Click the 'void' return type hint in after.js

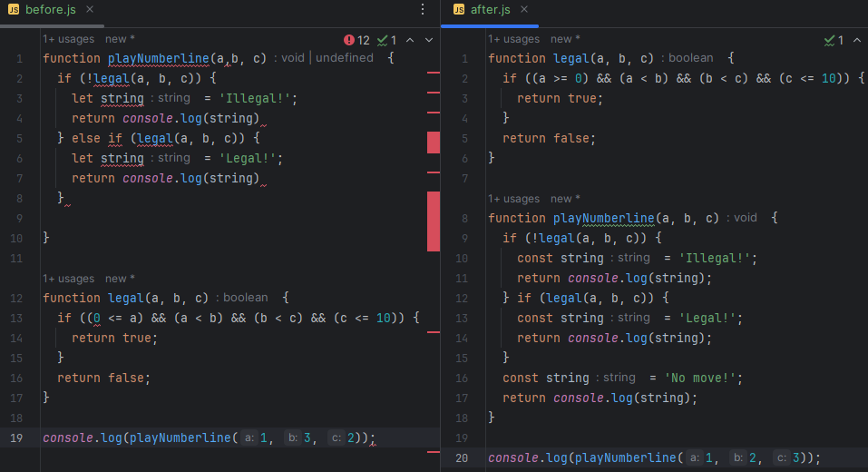point(746,218)
